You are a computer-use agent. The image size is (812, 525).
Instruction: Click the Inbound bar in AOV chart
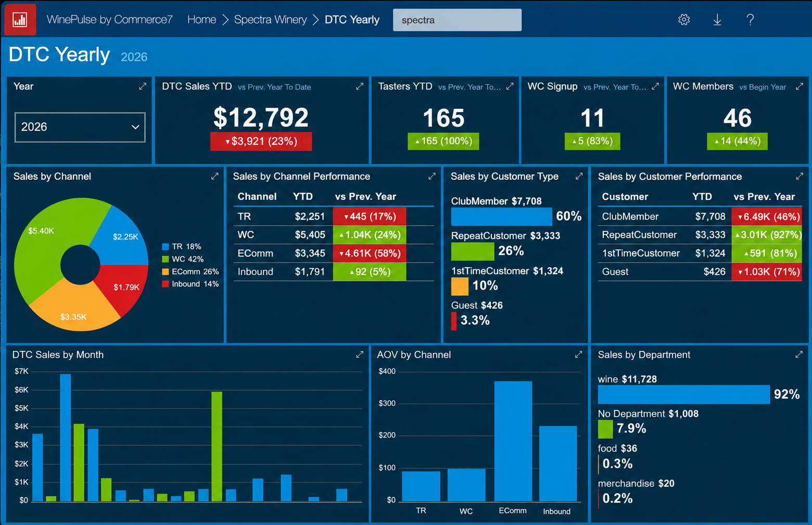(558, 464)
